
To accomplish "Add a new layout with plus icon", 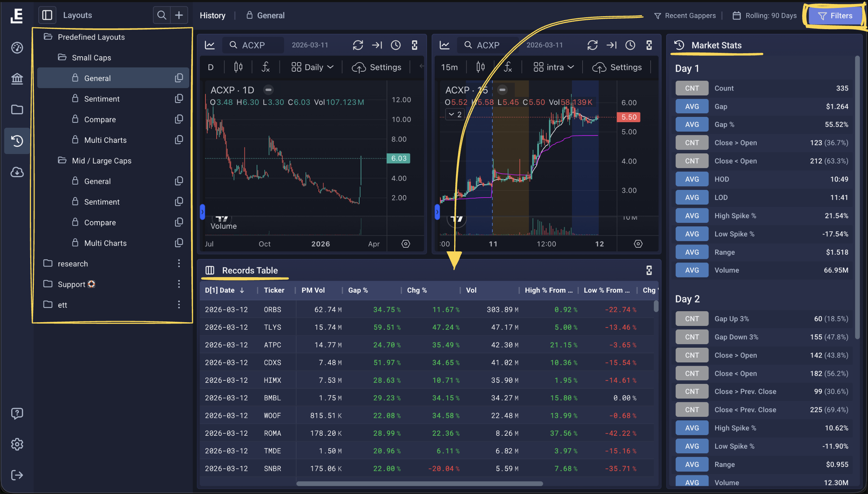I will (x=179, y=15).
